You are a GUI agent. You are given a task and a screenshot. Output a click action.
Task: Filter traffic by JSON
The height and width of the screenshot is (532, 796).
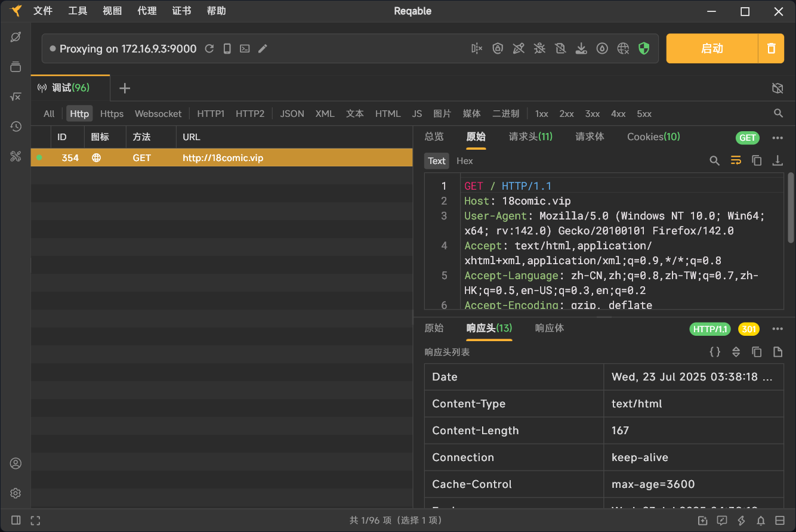click(292, 113)
